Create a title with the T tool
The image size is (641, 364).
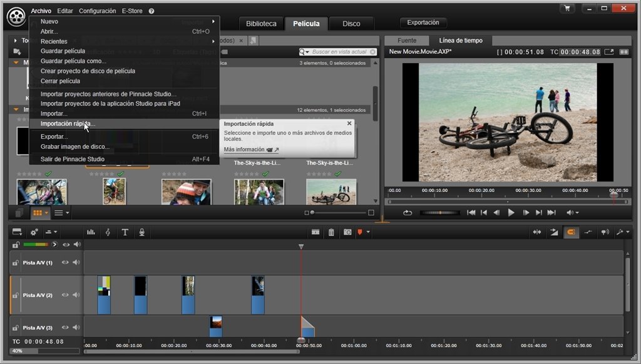pyautogui.click(x=125, y=232)
